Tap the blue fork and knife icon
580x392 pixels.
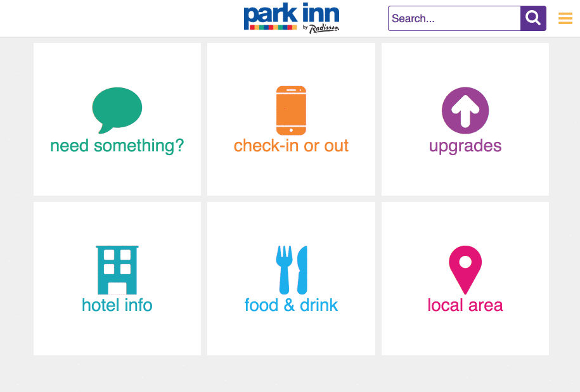tap(292, 270)
